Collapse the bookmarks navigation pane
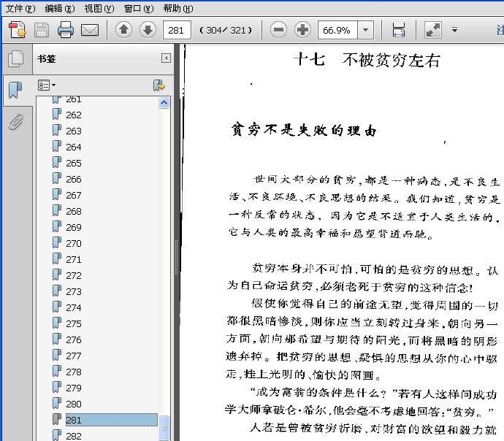This screenshot has width=504, height=441. point(166,58)
